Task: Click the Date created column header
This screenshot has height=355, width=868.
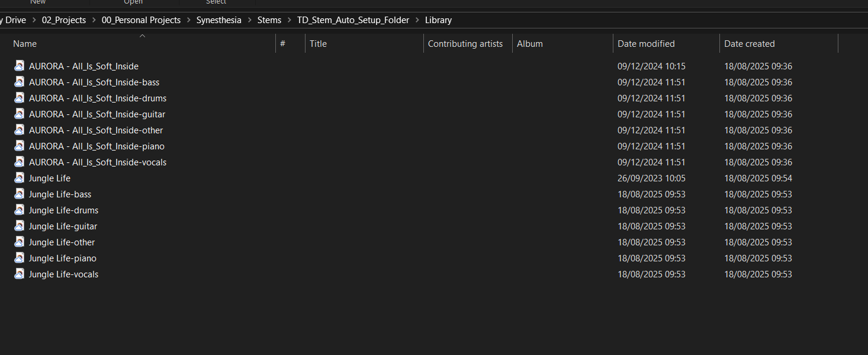Action: pos(749,44)
